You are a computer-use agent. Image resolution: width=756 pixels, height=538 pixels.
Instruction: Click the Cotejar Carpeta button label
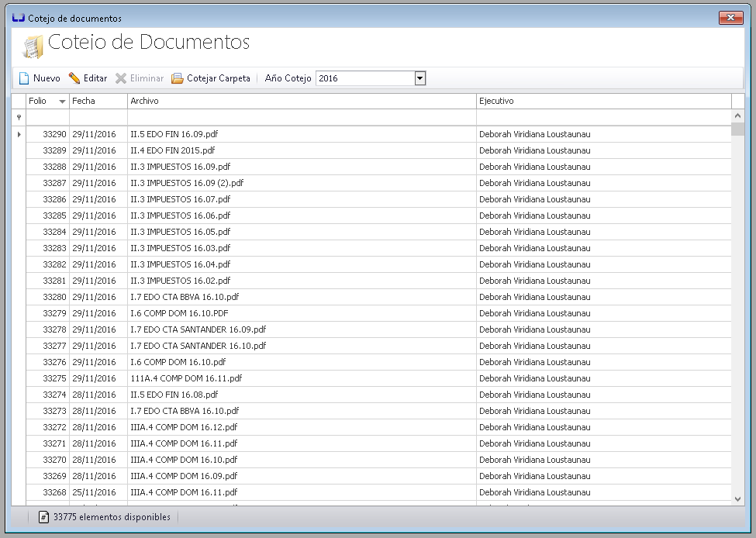pos(219,78)
